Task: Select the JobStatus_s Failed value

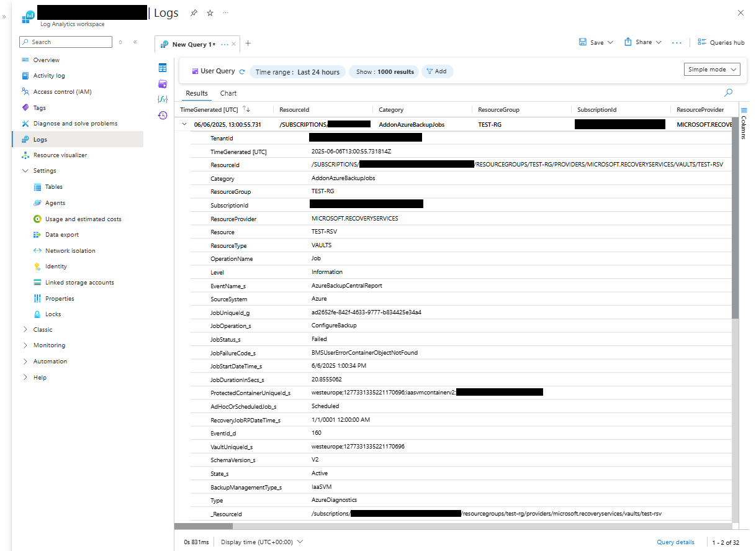Action: click(x=319, y=339)
